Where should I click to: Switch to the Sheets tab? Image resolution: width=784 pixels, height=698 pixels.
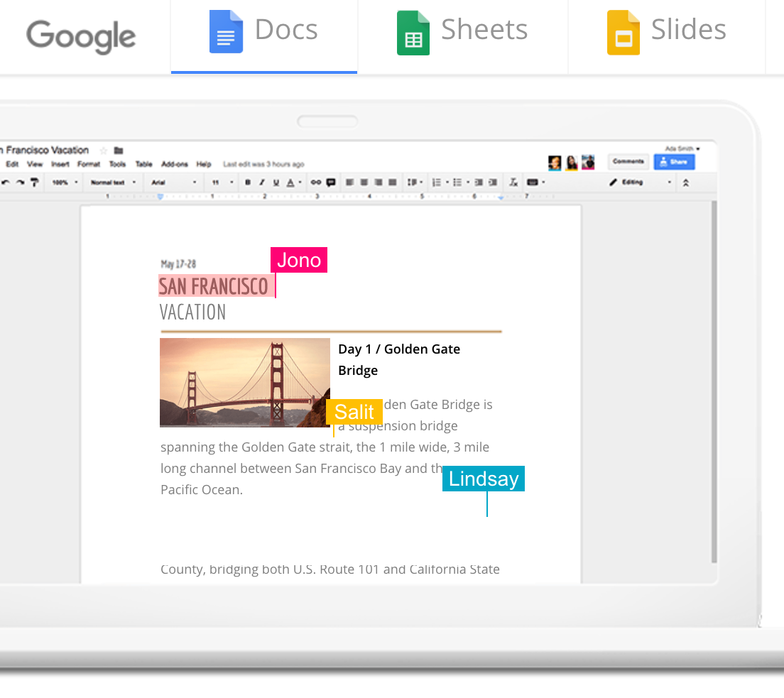[462, 33]
